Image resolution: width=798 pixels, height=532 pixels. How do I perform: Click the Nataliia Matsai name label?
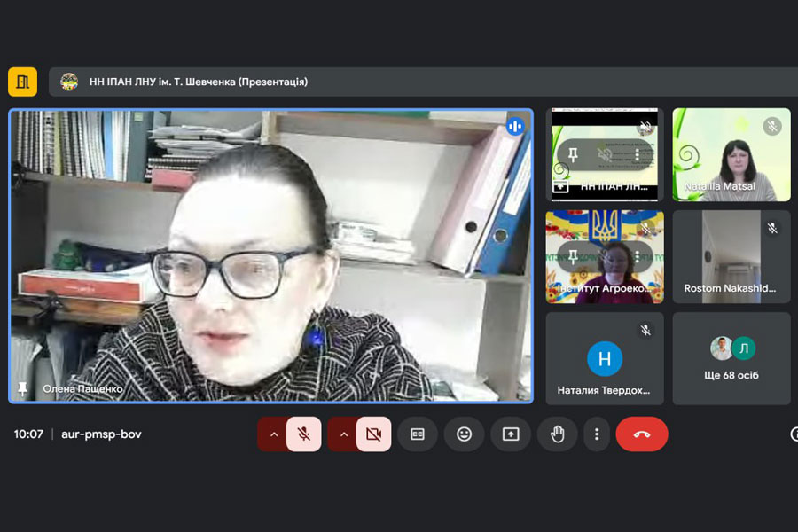(x=720, y=186)
